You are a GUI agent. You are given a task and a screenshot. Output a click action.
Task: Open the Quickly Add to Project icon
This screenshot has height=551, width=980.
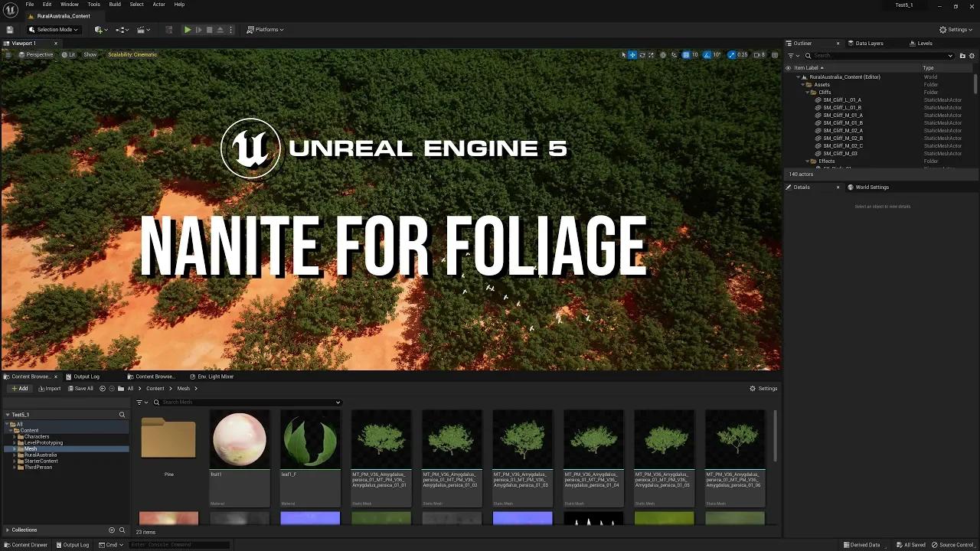[99, 29]
